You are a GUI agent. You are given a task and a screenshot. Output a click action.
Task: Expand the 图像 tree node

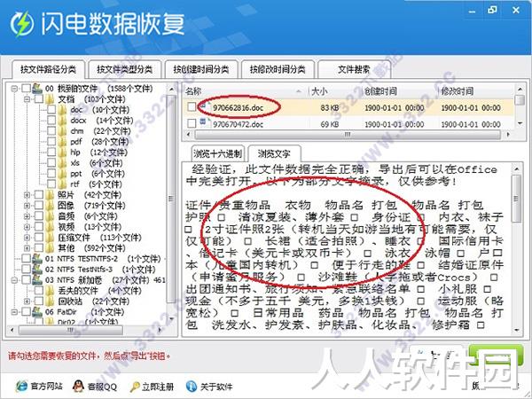(x=27, y=206)
